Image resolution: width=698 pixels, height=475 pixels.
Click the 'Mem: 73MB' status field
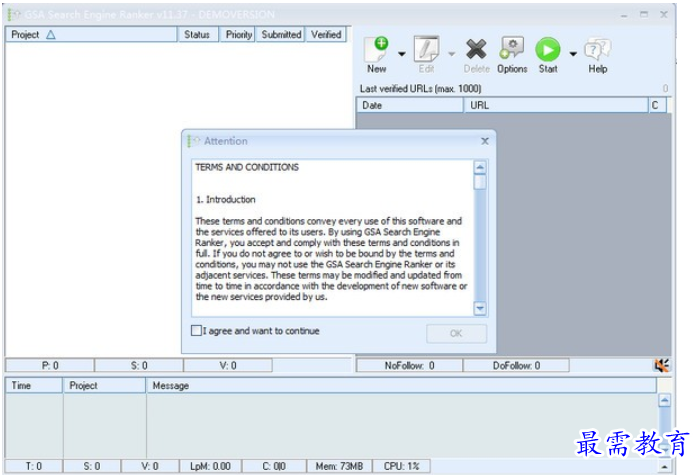(340, 466)
